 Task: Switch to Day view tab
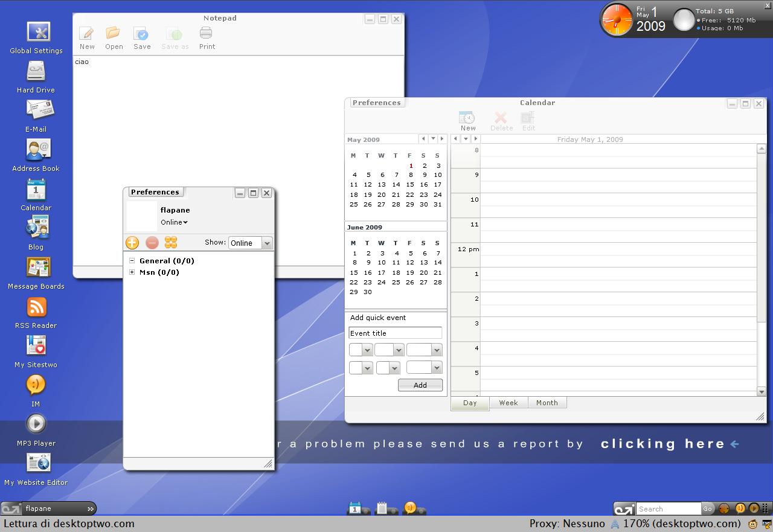(x=470, y=403)
